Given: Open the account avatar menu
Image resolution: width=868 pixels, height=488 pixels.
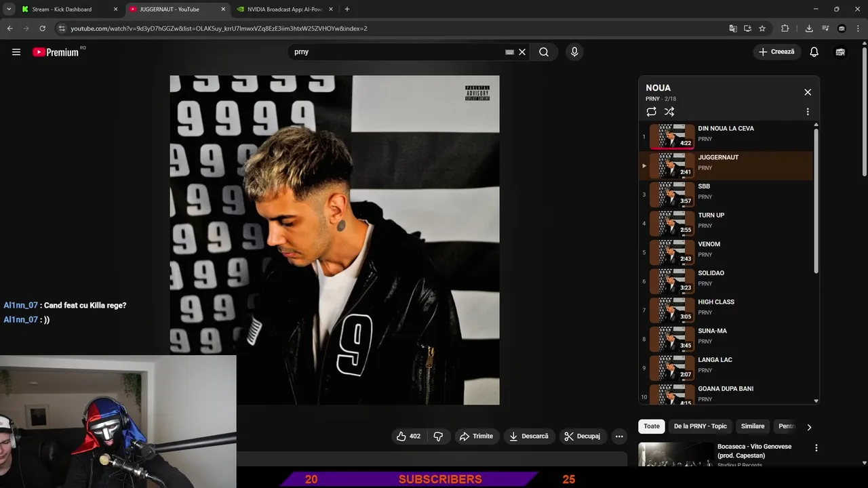Looking at the screenshot, I should point(840,52).
